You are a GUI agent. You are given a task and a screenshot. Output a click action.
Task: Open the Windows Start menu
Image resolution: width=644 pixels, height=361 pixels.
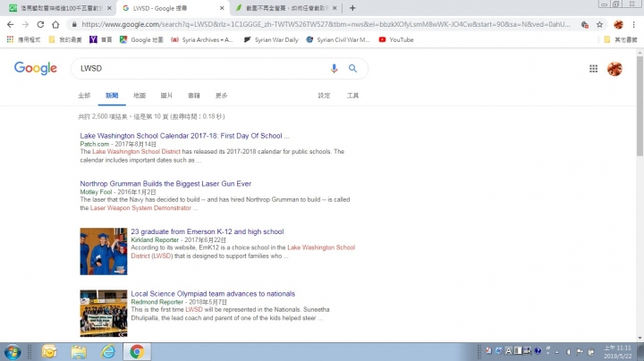point(13,352)
